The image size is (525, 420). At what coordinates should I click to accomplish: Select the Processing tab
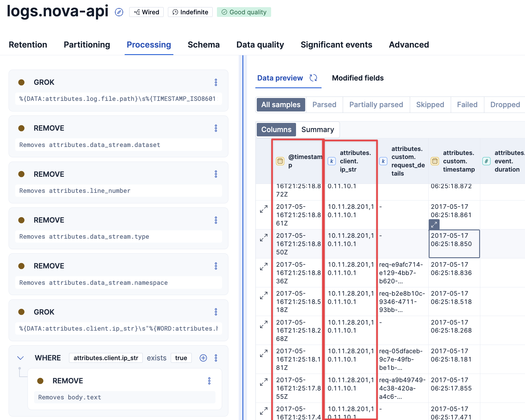click(149, 45)
